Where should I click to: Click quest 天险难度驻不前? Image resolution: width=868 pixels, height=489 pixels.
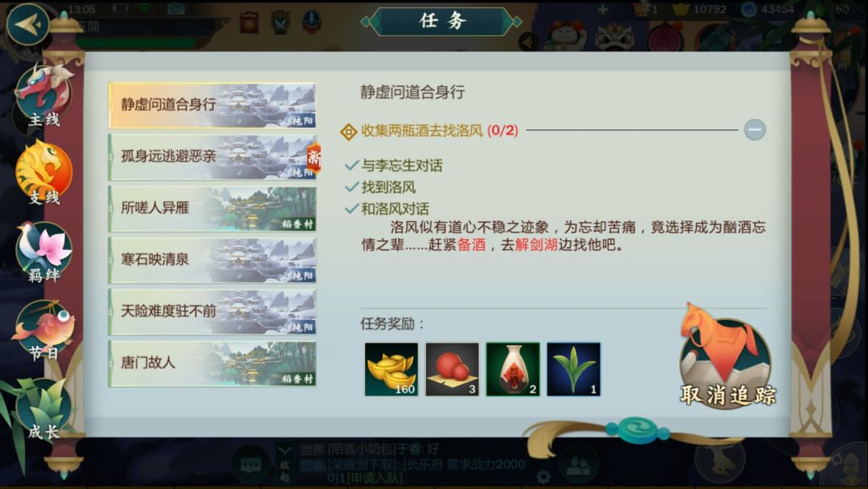click(x=212, y=312)
